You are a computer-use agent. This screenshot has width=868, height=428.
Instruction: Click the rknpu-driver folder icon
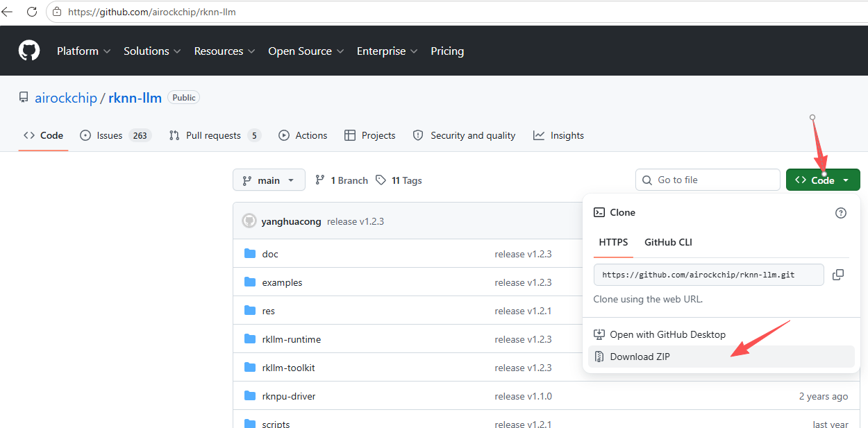coord(250,396)
